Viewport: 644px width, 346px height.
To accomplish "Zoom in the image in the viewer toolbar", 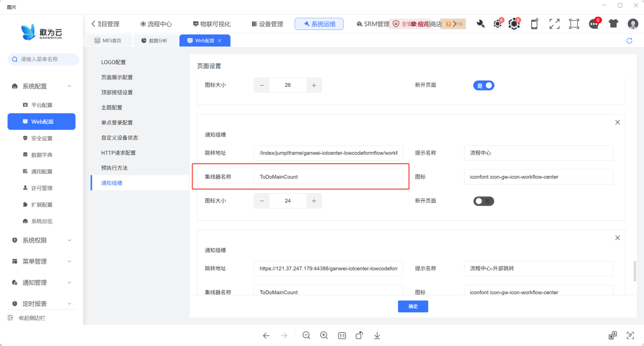I will pos(324,335).
